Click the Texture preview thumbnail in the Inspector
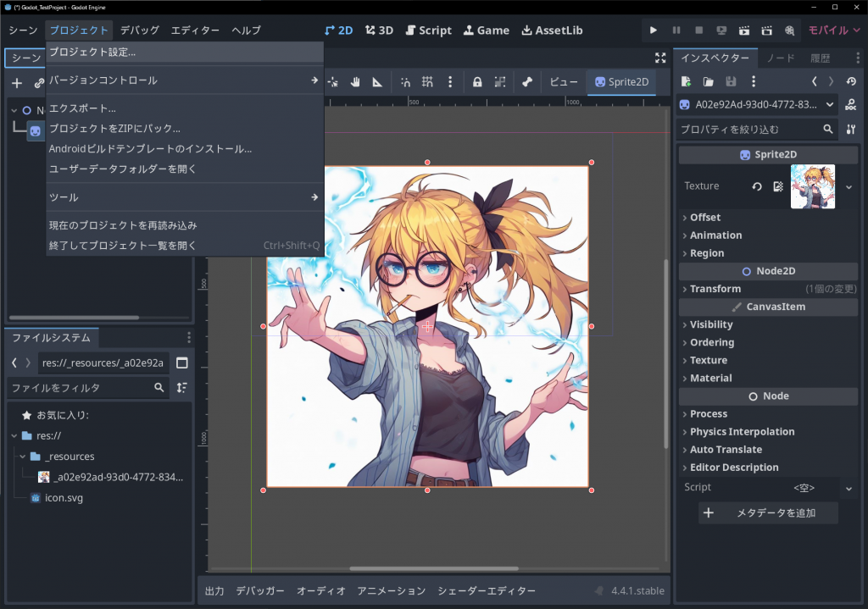This screenshot has width=868, height=609. tap(812, 186)
